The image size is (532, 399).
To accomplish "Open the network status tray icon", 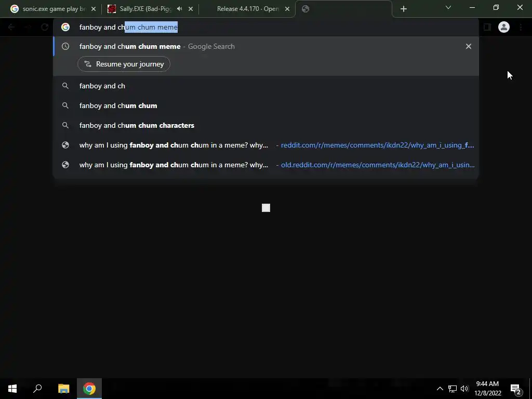I will 453,389.
